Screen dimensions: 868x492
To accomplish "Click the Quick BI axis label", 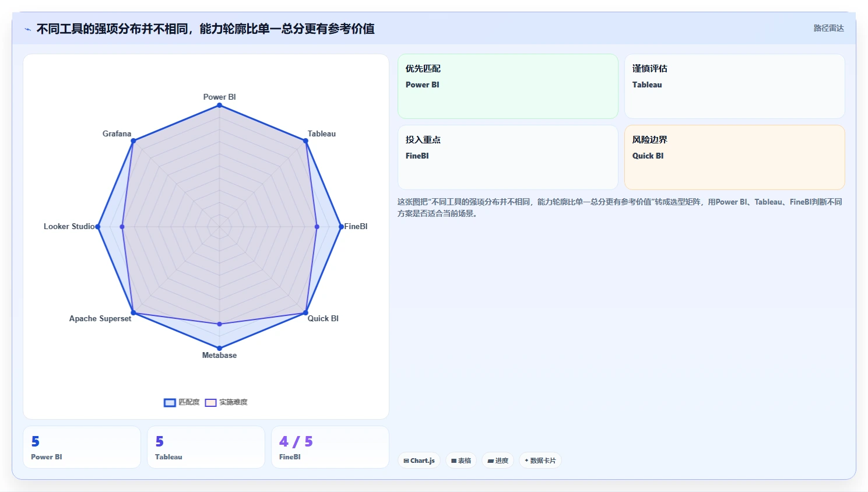I will [x=323, y=318].
